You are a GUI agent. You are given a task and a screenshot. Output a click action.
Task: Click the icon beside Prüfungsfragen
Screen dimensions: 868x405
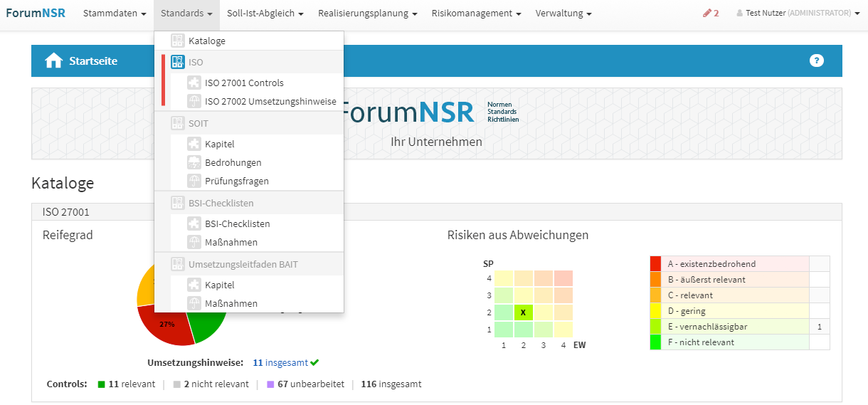(x=194, y=181)
